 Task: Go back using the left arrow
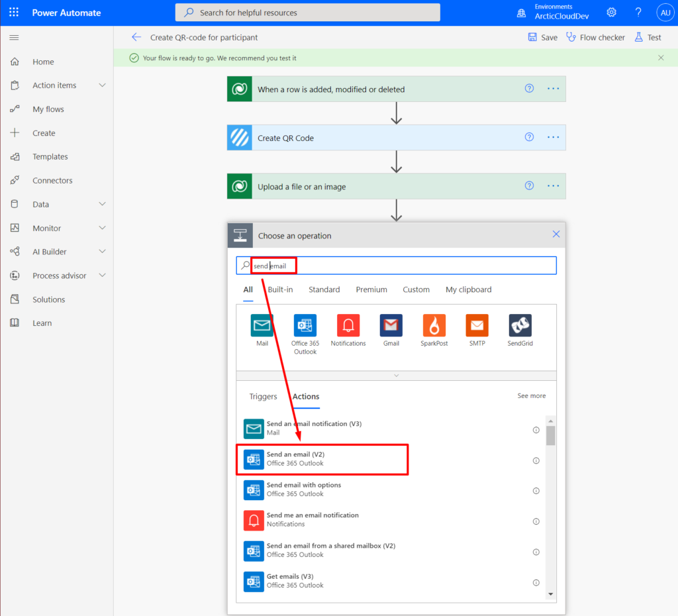pos(136,37)
